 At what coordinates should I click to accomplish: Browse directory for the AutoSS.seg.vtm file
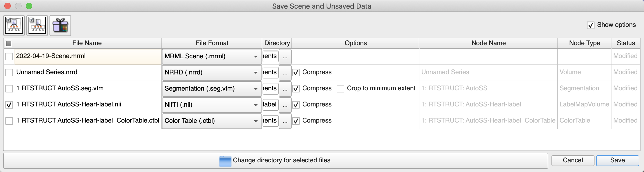285,89
